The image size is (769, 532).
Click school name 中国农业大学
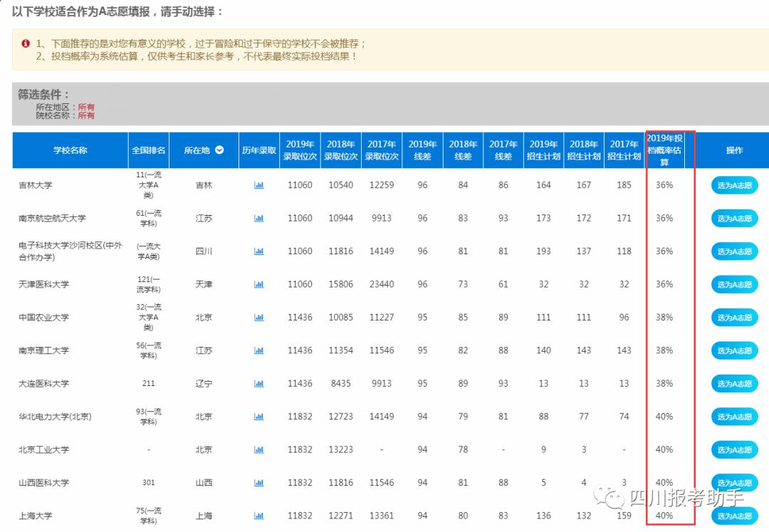point(43,317)
